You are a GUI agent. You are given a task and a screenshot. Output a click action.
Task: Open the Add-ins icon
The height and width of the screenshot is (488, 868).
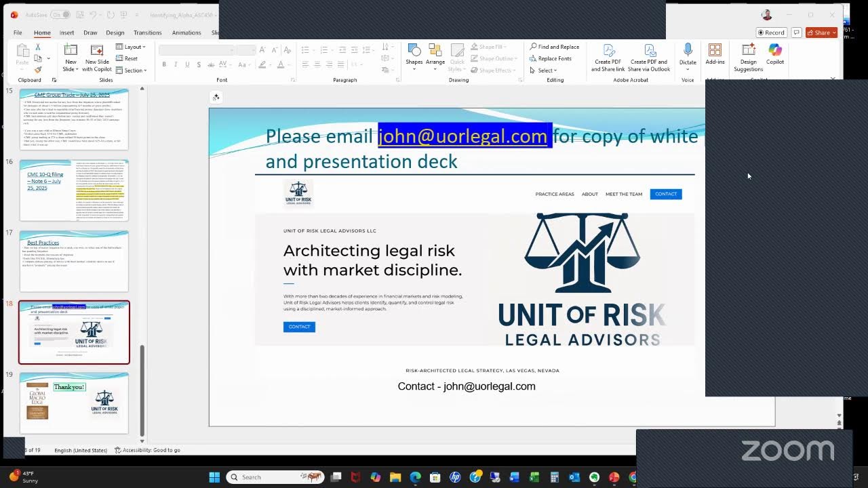[715, 50]
